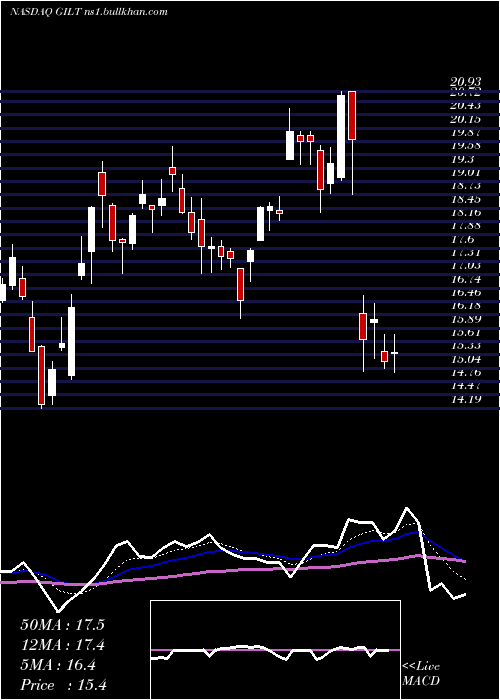The image size is (500, 700).
Task: Click the 16.46 price level label
Action: pyautogui.click(x=466, y=292)
